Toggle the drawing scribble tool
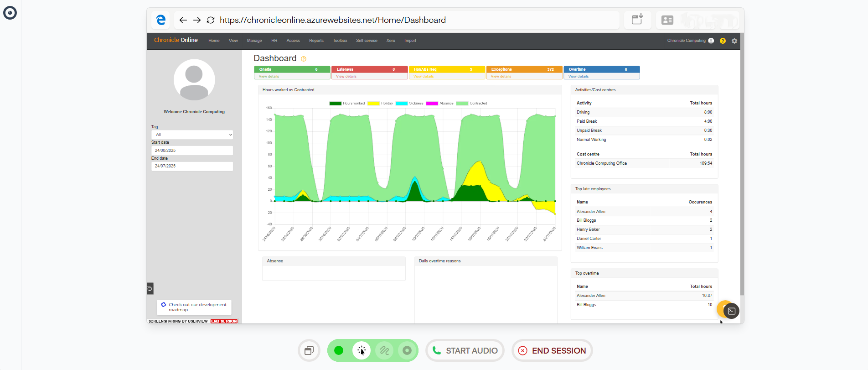The image size is (868, 370). (x=384, y=350)
